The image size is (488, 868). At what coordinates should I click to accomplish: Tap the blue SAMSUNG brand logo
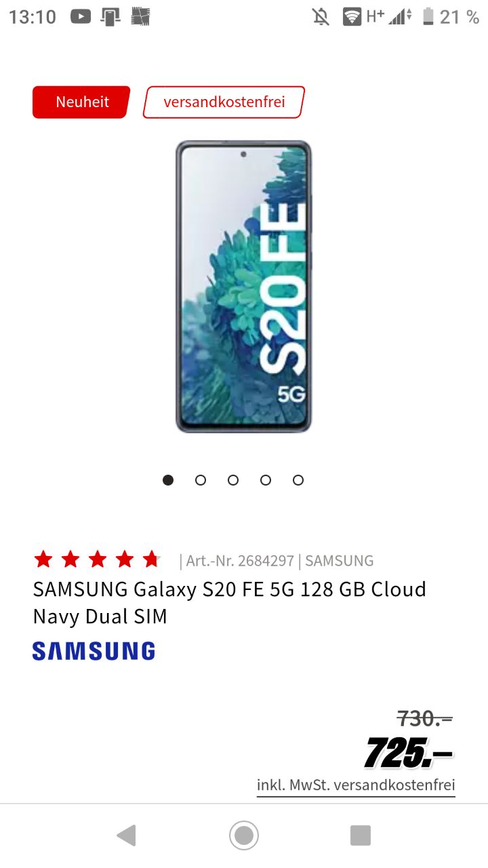94,651
